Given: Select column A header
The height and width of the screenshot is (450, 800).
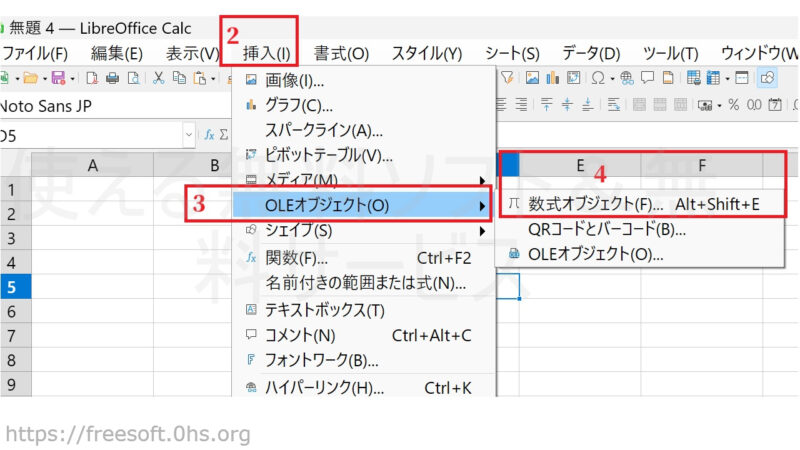Looking at the screenshot, I should [x=92, y=165].
